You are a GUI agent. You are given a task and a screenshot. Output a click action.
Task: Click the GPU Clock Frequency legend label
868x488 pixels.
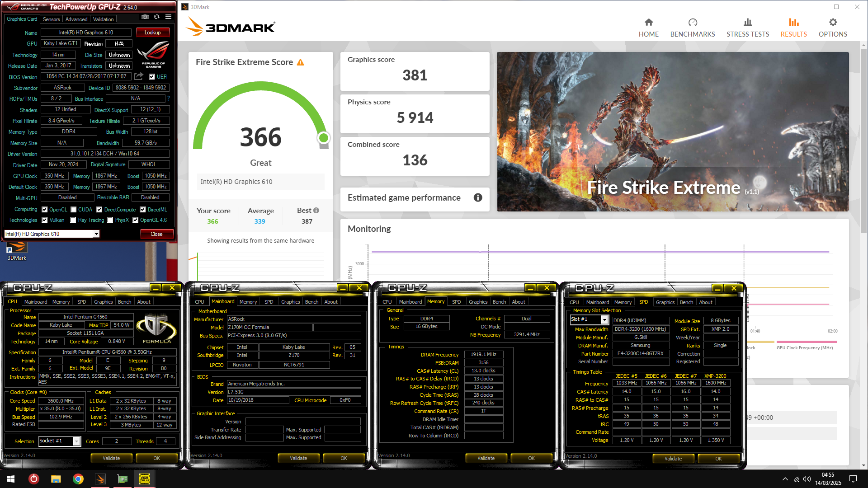(805, 347)
